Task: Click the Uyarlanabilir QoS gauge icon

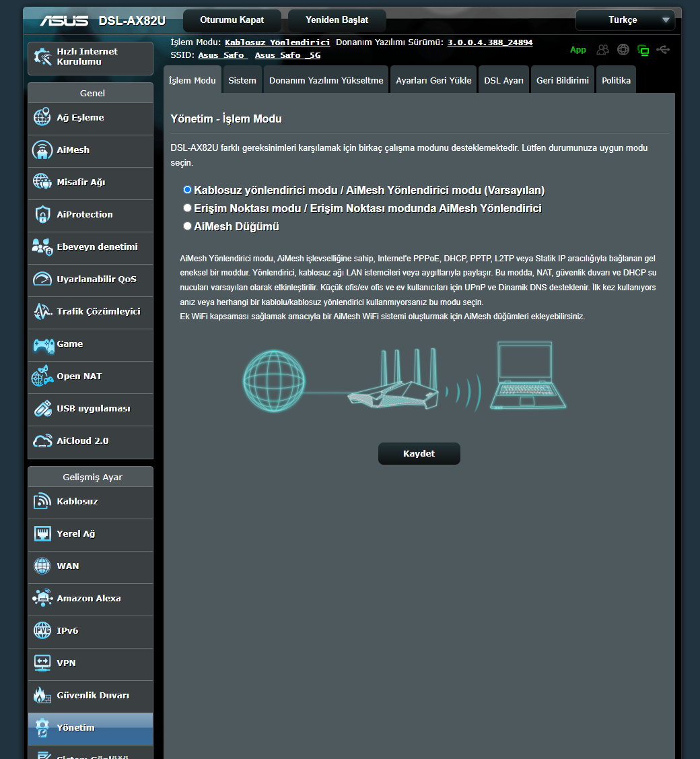Action: pyautogui.click(x=42, y=279)
